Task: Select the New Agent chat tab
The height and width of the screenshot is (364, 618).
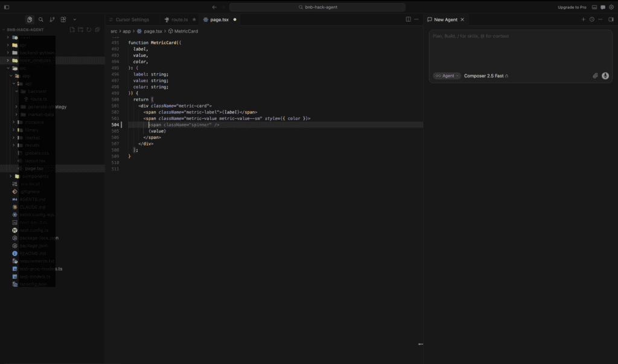Action: pyautogui.click(x=446, y=19)
